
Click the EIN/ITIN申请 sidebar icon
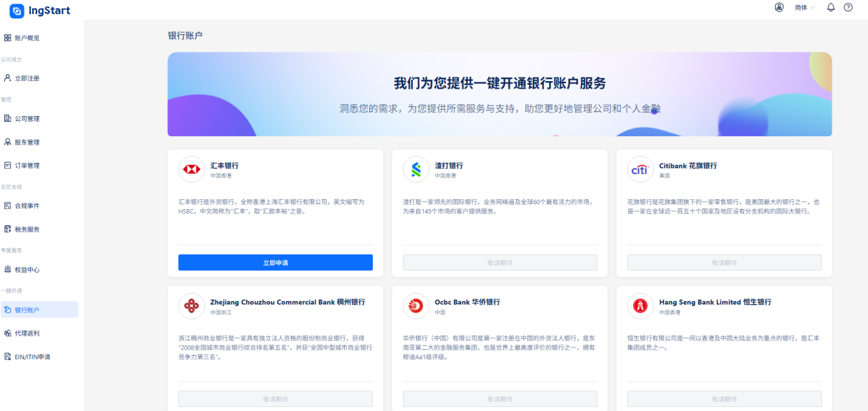tap(8, 356)
